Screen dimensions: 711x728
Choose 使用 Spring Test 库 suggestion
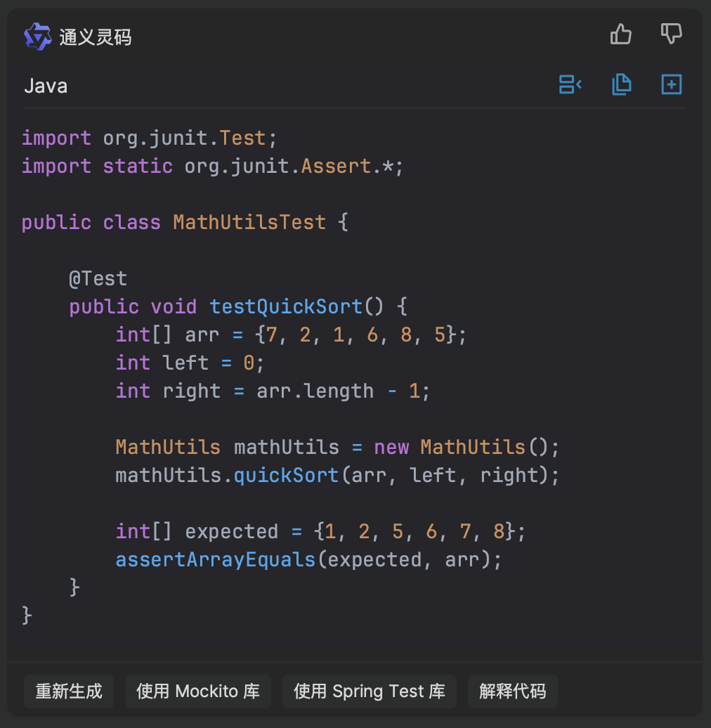point(370,691)
